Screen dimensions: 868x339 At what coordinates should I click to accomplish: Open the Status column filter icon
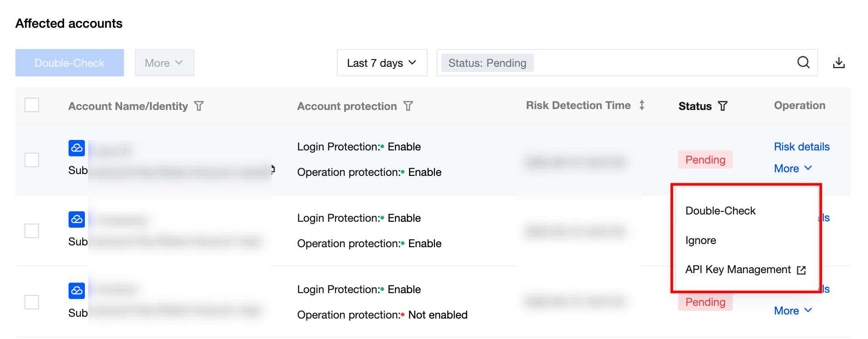tap(723, 106)
